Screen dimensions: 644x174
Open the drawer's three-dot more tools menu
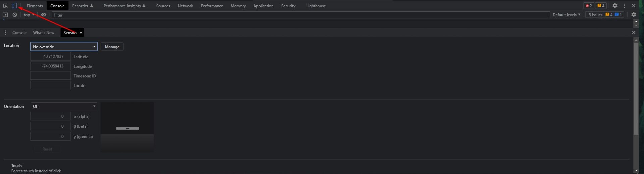pos(5,33)
